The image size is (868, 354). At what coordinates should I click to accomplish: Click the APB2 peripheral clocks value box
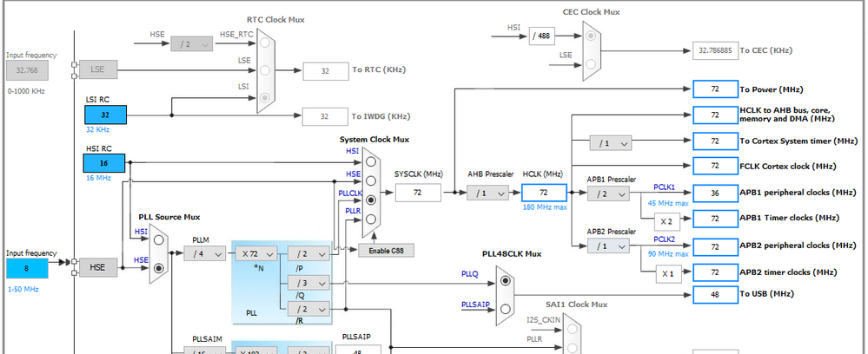pyautogui.click(x=715, y=246)
